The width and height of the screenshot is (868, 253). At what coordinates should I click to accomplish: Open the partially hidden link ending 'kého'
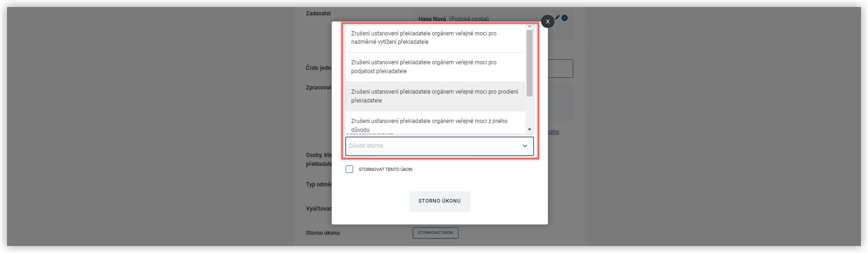click(x=554, y=132)
